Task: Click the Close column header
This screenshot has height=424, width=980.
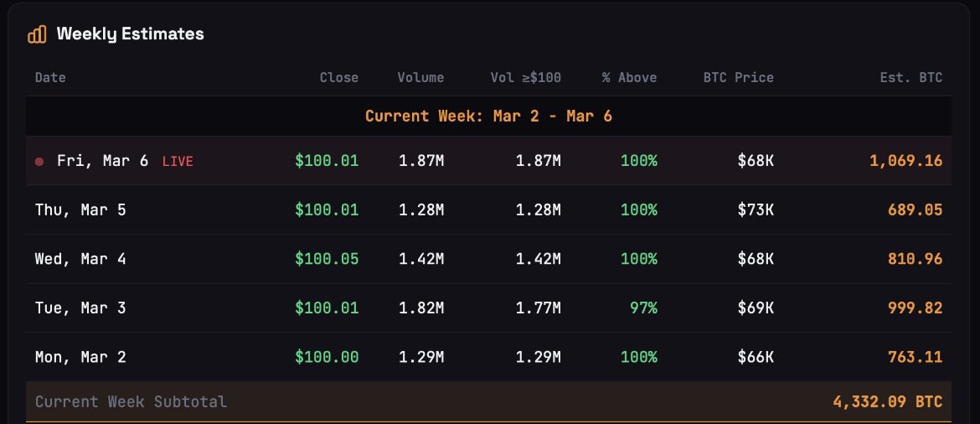Action: point(338,78)
